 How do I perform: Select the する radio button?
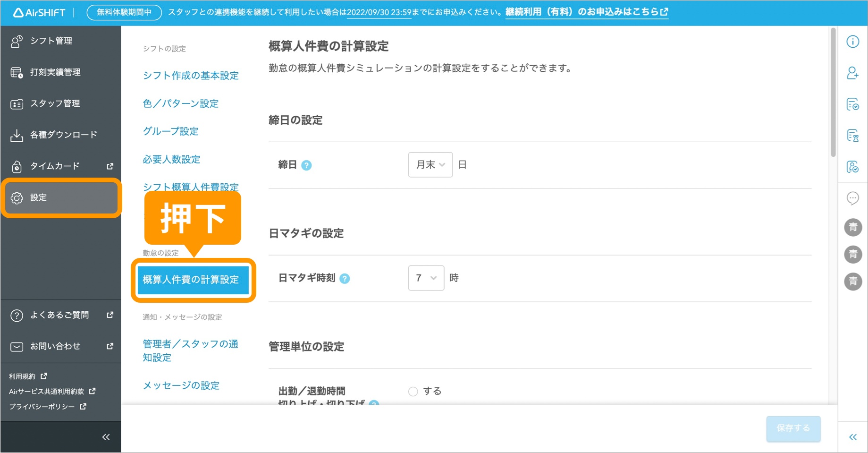click(x=413, y=392)
